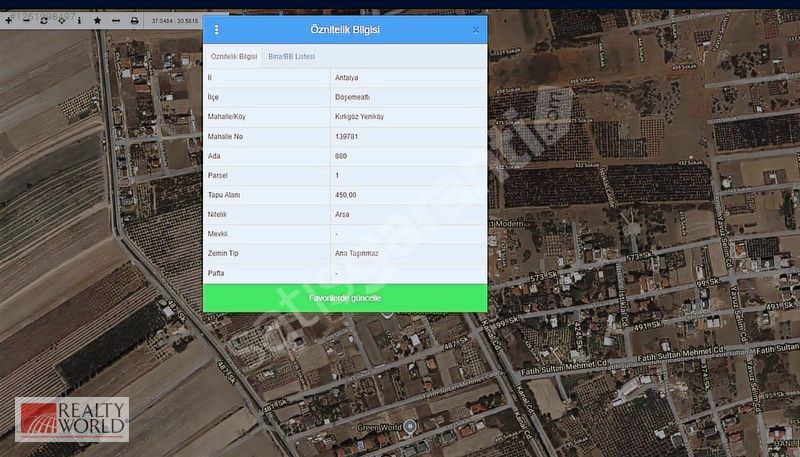
Task: Open the Bina/BB Listesi tab
Action: coord(291,57)
